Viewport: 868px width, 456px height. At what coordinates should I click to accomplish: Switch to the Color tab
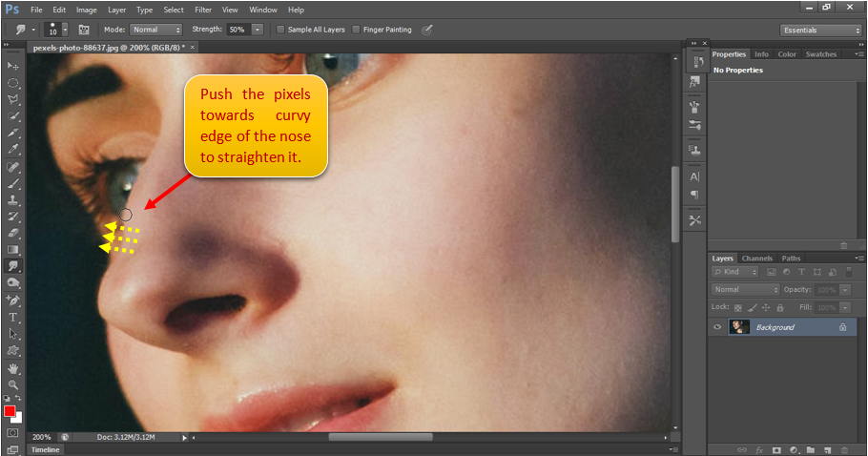tap(787, 54)
